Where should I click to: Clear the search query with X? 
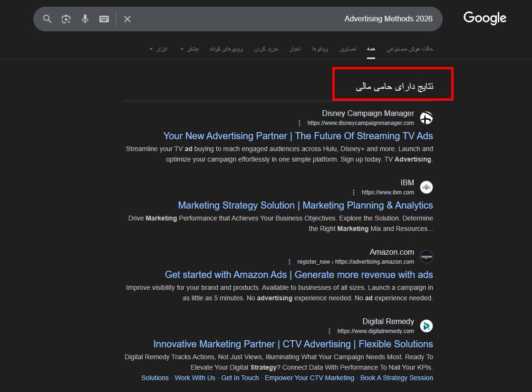click(127, 19)
